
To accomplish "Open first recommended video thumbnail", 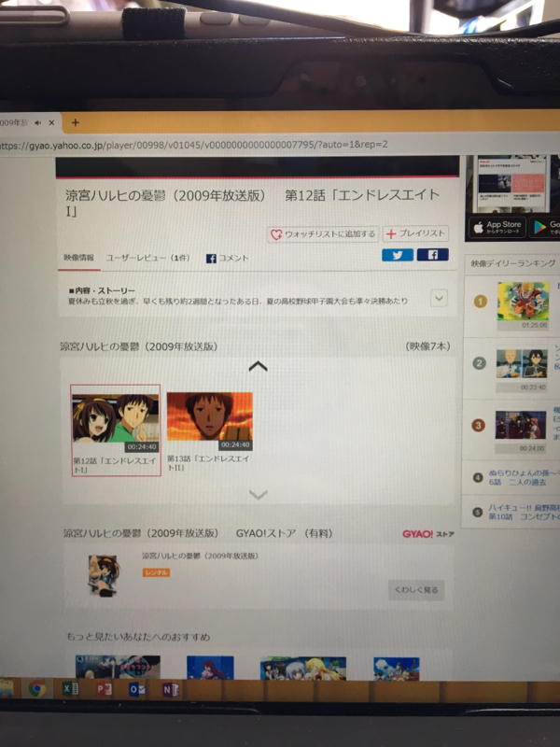I will pyautogui.click(x=118, y=667).
